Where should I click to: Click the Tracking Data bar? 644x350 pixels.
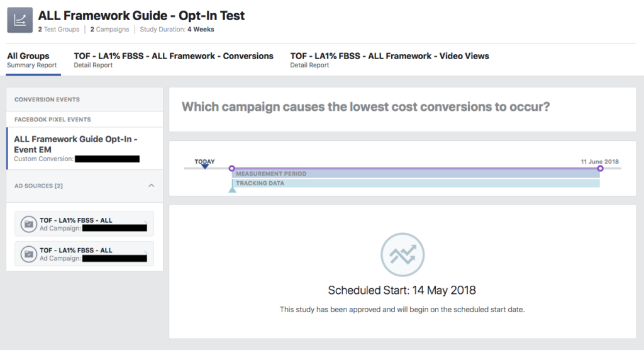[415, 183]
